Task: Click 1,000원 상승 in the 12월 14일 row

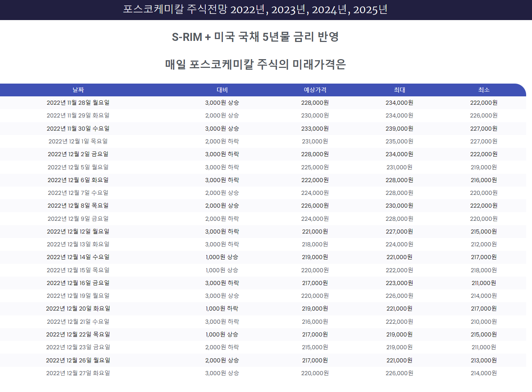Action: click(x=222, y=257)
